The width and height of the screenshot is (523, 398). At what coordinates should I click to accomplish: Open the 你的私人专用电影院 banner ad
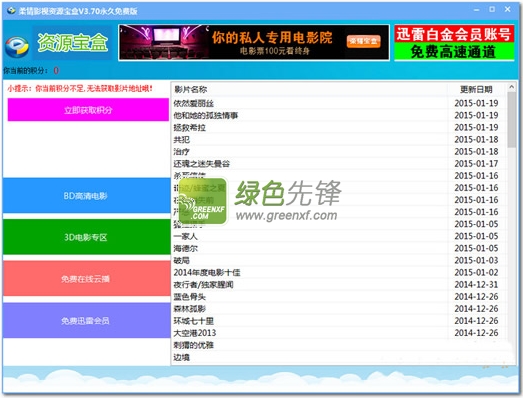click(254, 42)
